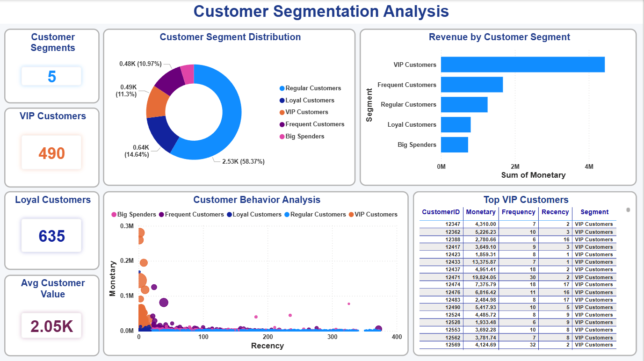Click the VIP Customers card value 490

click(52, 153)
